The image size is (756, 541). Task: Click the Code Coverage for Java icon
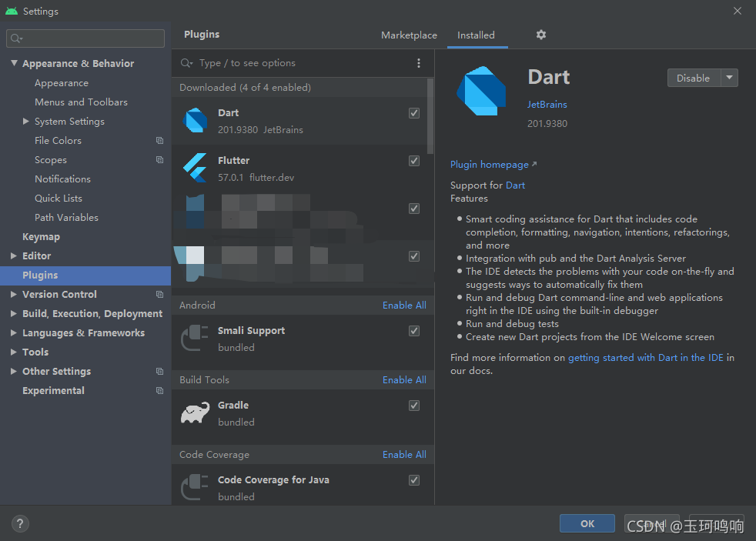pos(194,487)
